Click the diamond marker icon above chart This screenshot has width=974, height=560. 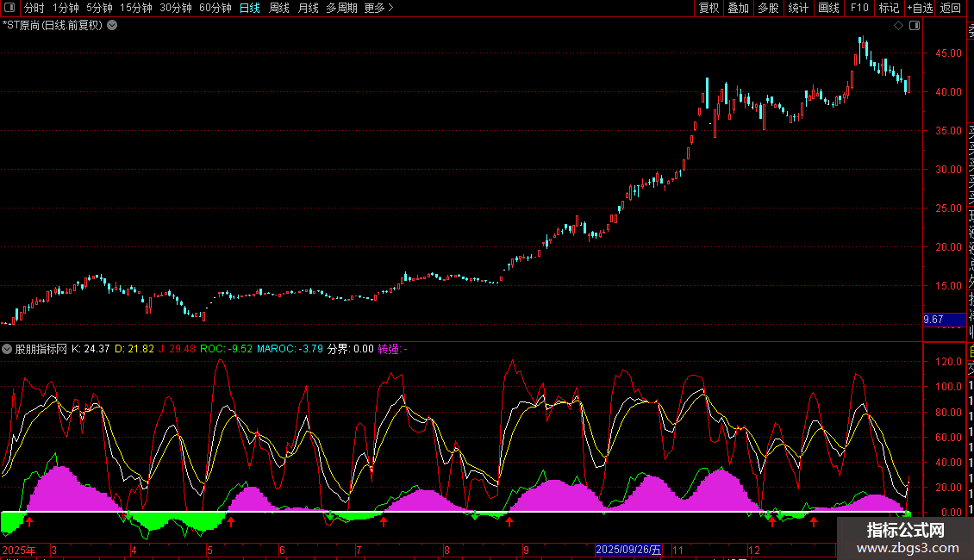tap(898, 25)
